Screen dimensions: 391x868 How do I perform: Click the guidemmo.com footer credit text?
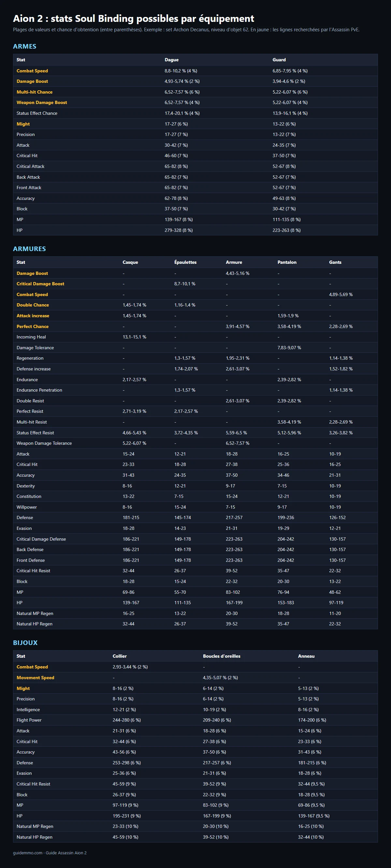click(x=50, y=853)
